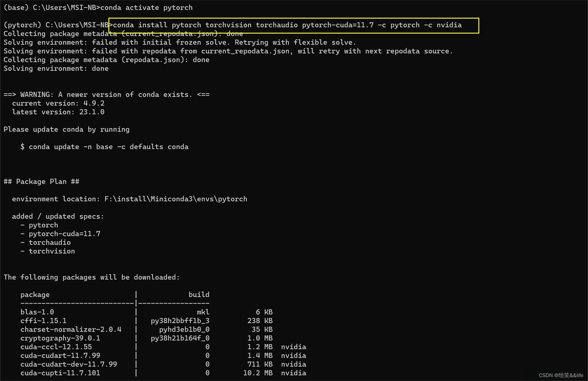Click the 'pyhd3eb1b0_0' build string
The height and width of the screenshot is (381, 588).
(184, 329)
